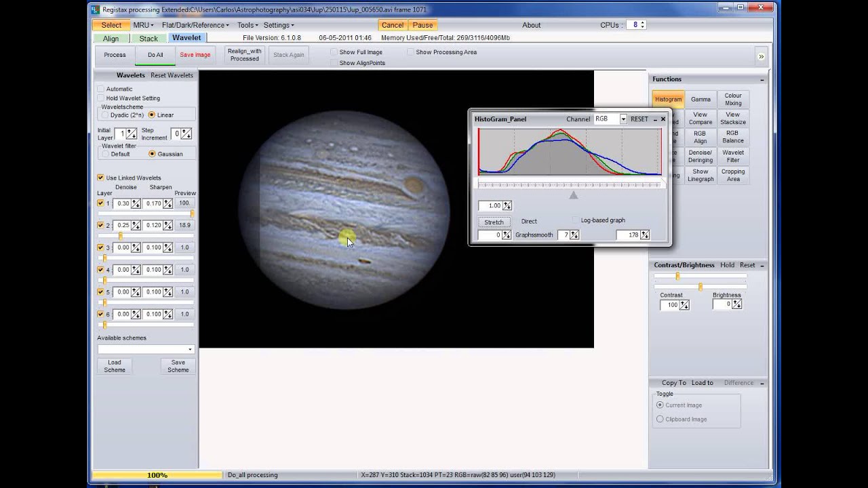Image resolution: width=868 pixels, height=488 pixels.
Task: Open the Flat/Dark/Reference menu
Action: pyautogui.click(x=195, y=25)
